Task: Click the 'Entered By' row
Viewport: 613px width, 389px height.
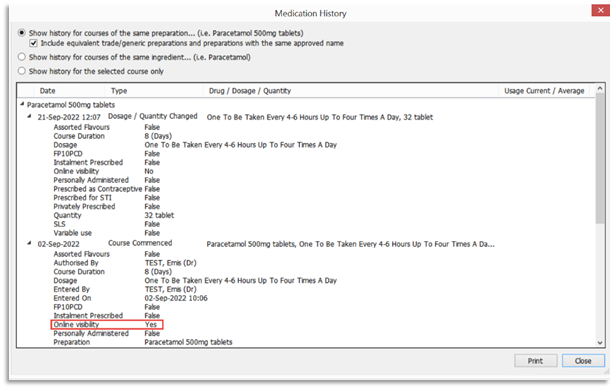Action: pos(125,289)
